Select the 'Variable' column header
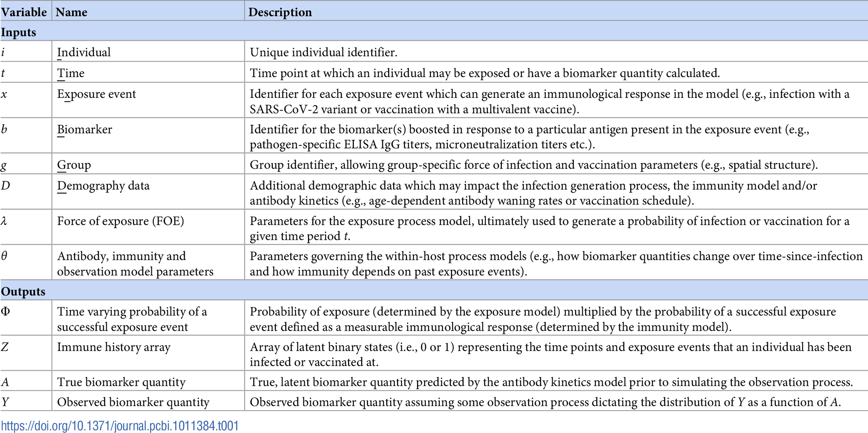 click(24, 12)
